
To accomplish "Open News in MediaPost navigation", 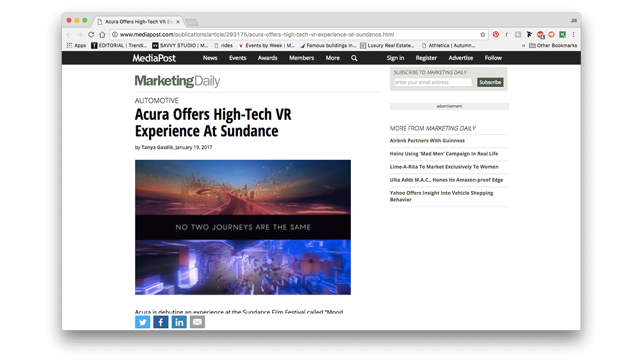I will 210,58.
